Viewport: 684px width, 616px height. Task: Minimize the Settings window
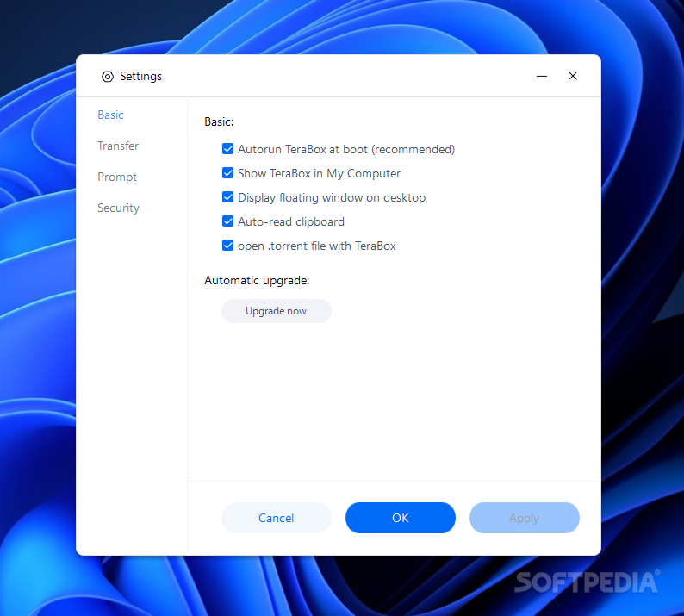coord(541,77)
